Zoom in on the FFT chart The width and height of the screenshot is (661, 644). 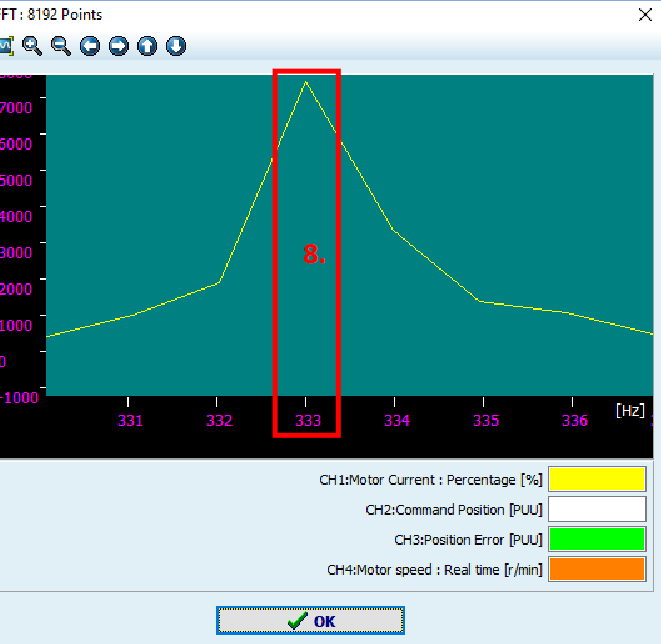(x=32, y=46)
